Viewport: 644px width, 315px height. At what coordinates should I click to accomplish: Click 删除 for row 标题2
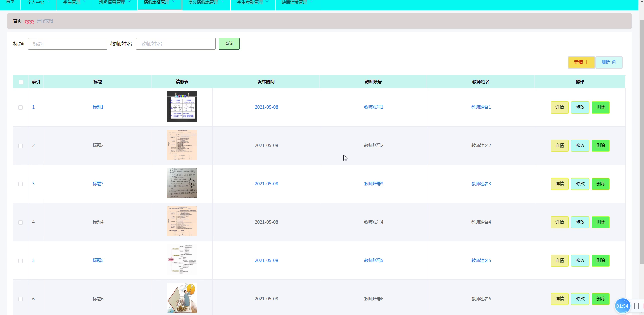coord(601,146)
